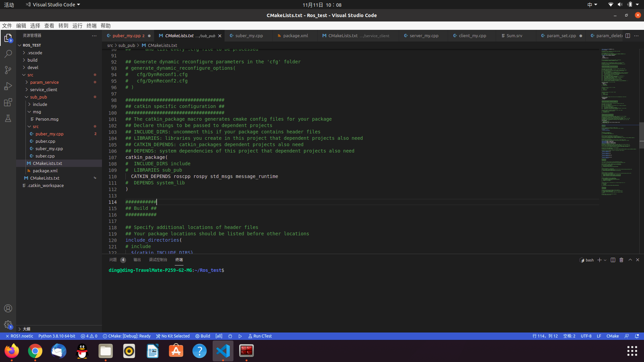Open the Extensions view
644x362 pixels.
coord(8,102)
